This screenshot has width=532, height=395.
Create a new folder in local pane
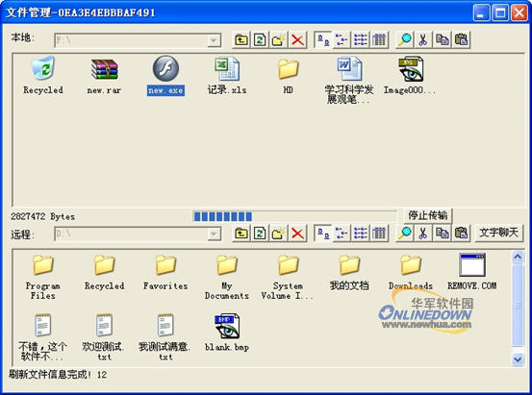click(279, 40)
